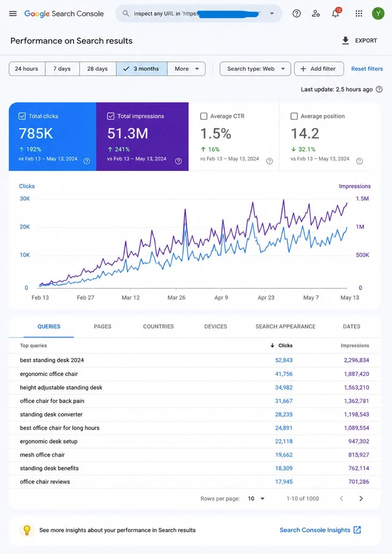The image size is (392, 554).
Task: Click help icon on Average CTR card
Action: click(x=269, y=161)
